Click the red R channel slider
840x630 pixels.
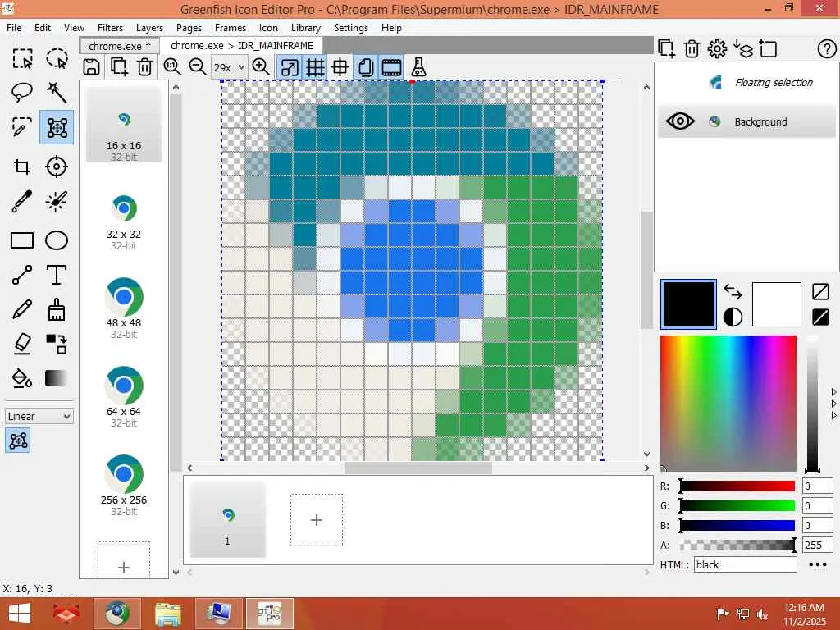(737, 486)
